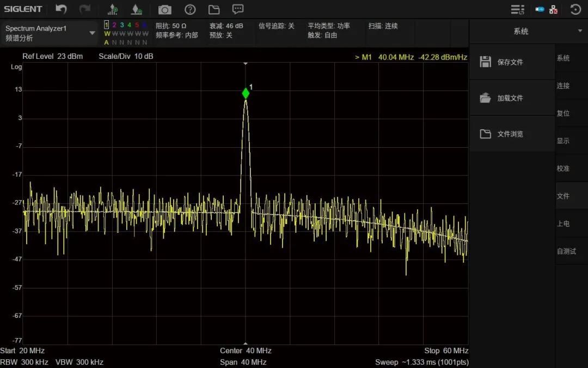
Task: Toggle the 信号追踪 setting
Action: [277, 26]
